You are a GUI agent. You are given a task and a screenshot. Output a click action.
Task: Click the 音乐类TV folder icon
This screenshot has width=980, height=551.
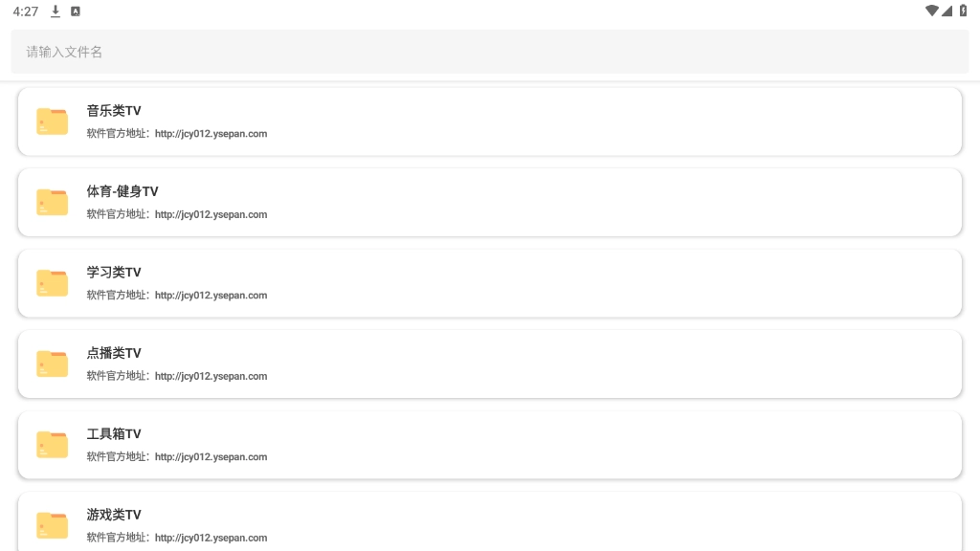click(53, 121)
